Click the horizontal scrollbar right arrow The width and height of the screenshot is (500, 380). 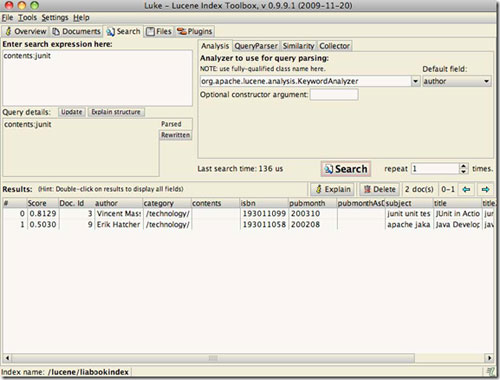[x=489, y=358]
